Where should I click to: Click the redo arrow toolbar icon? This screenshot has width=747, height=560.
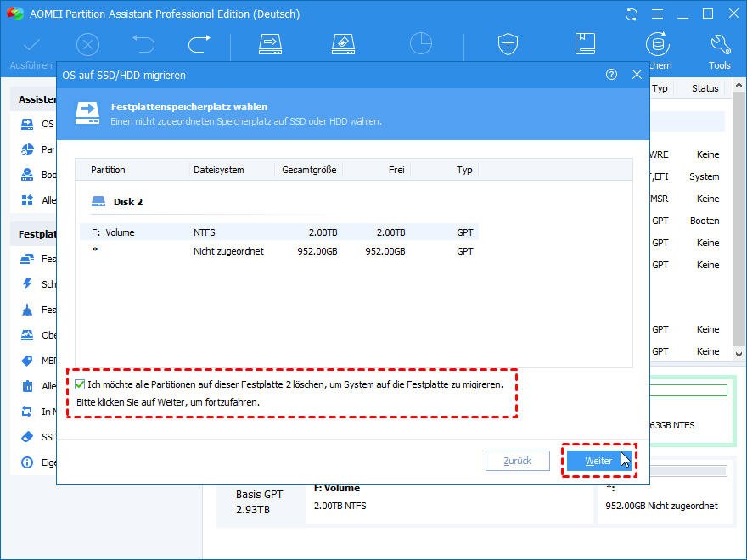tap(199, 44)
